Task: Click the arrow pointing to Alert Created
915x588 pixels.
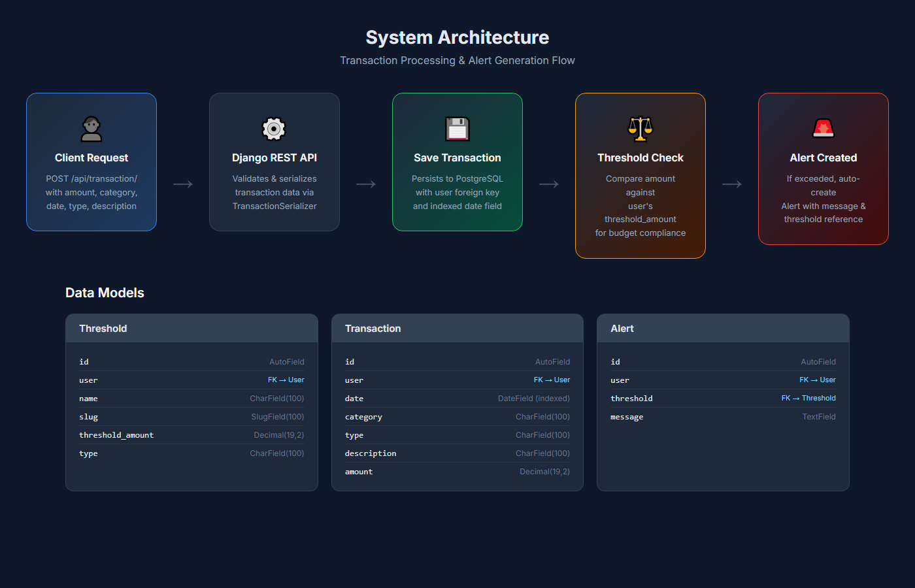Action: (x=732, y=184)
